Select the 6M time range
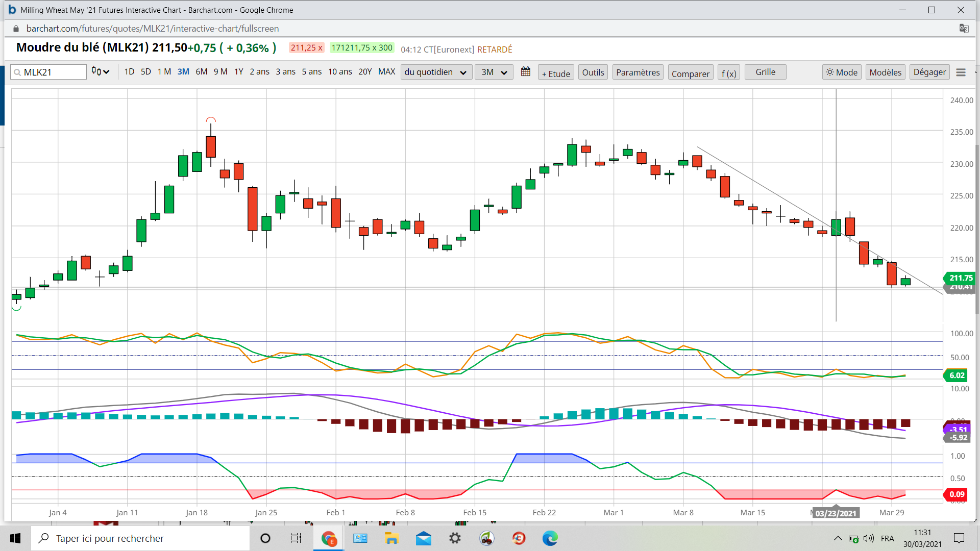Image resolution: width=980 pixels, height=551 pixels. point(201,72)
